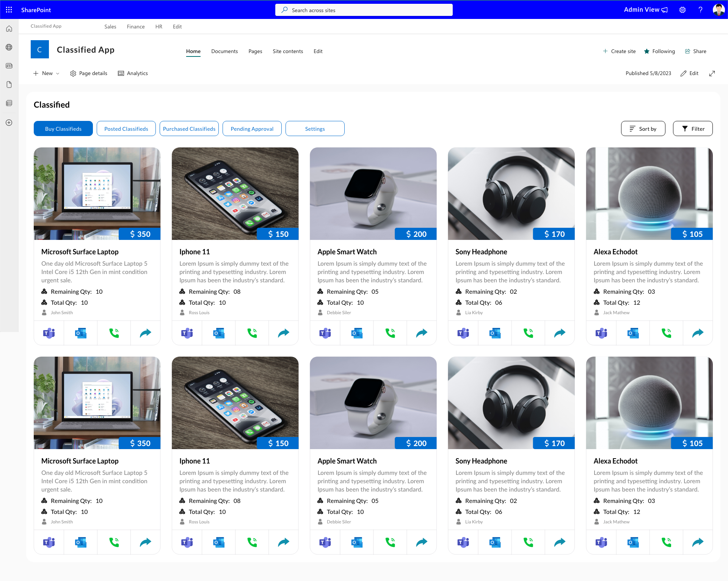
Task: Open the Sort by dropdown
Action: click(643, 128)
